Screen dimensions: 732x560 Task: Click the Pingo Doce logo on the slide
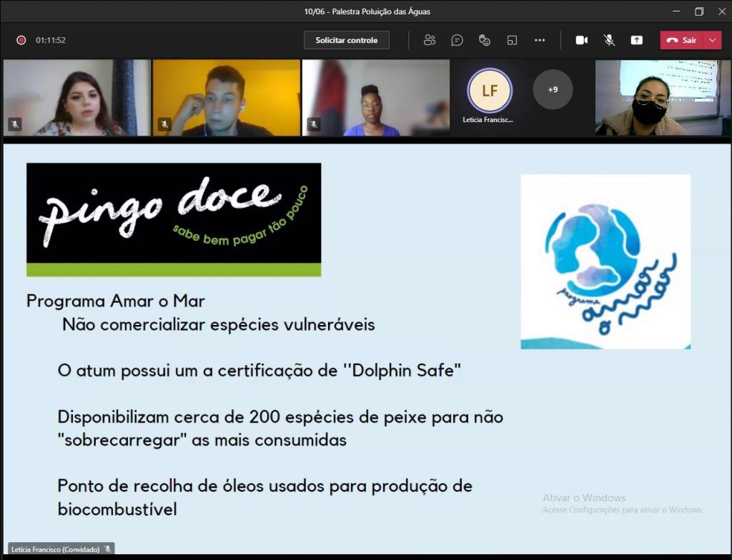[174, 219]
